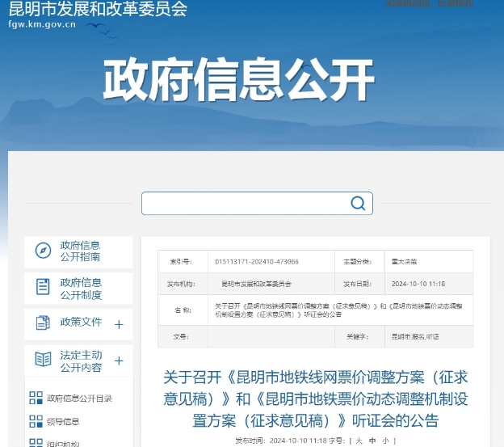This screenshot has height=447, width=504.
Task: Set font size to 小
Action: (x=386, y=441)
